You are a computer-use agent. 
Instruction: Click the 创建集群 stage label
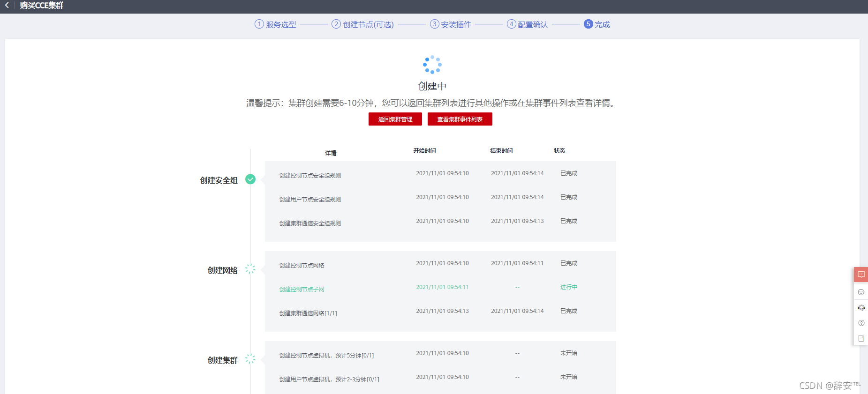[223, 360]
